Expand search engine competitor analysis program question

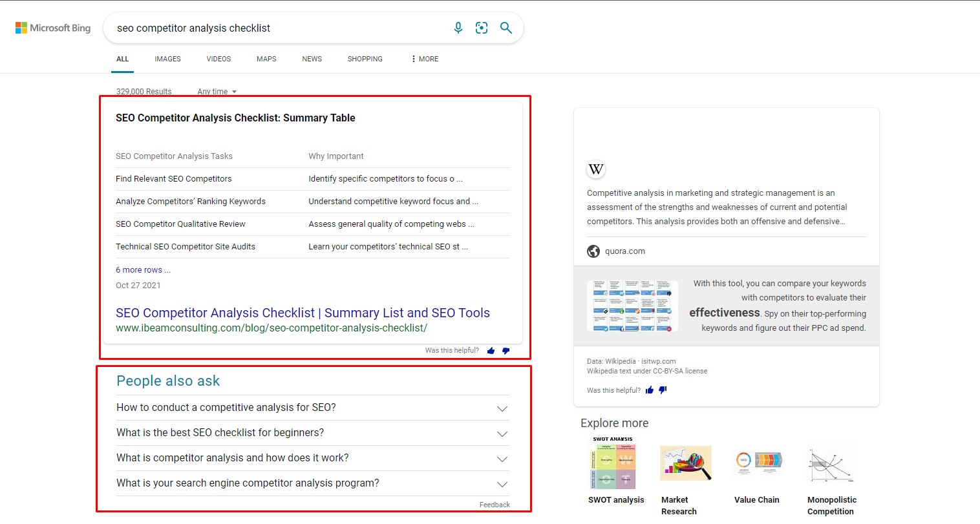pos(313,483)
